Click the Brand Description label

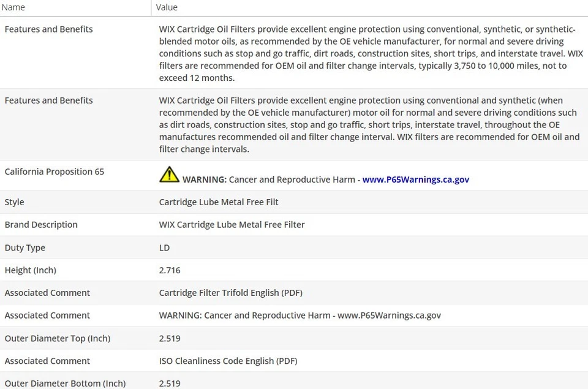[41, 225]
